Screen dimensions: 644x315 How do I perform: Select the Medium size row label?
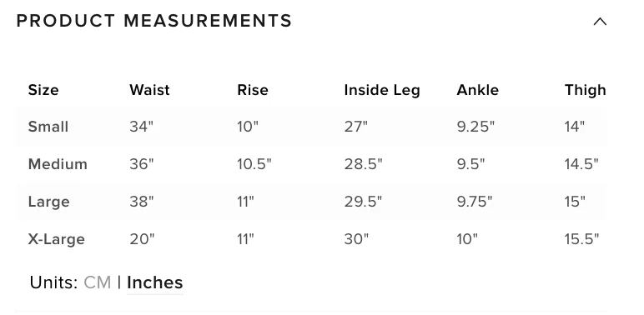tap(58, 164)
